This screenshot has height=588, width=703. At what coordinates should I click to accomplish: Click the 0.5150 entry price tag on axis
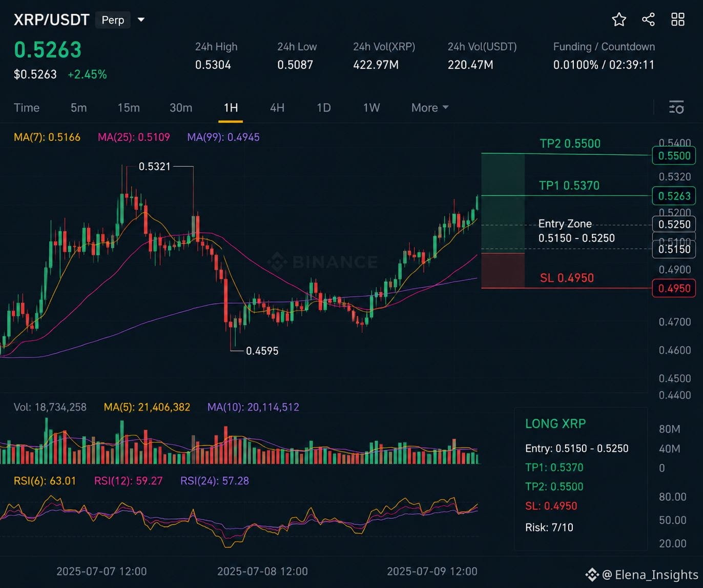point(674,249)
